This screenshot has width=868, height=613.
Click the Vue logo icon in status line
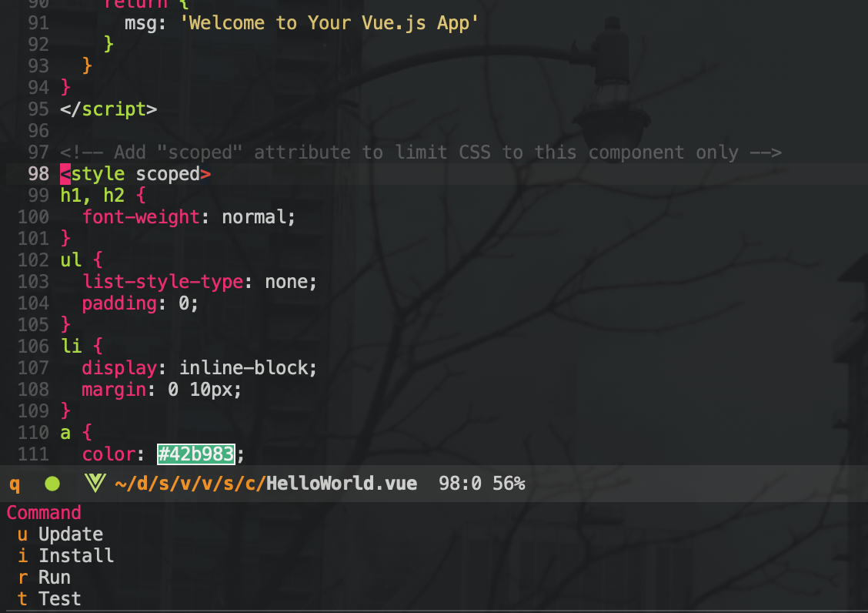[95, 484]
